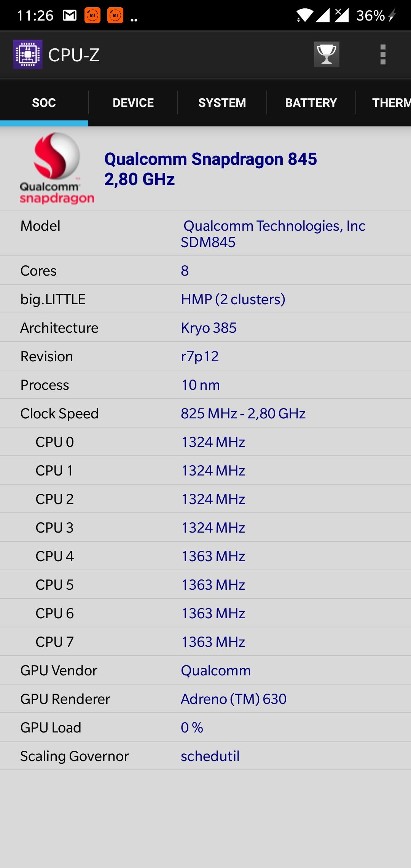411x868 pixels.
Task: Tap the GPU Renderer Adreno 630 row
Action: [x=205, y=699]
